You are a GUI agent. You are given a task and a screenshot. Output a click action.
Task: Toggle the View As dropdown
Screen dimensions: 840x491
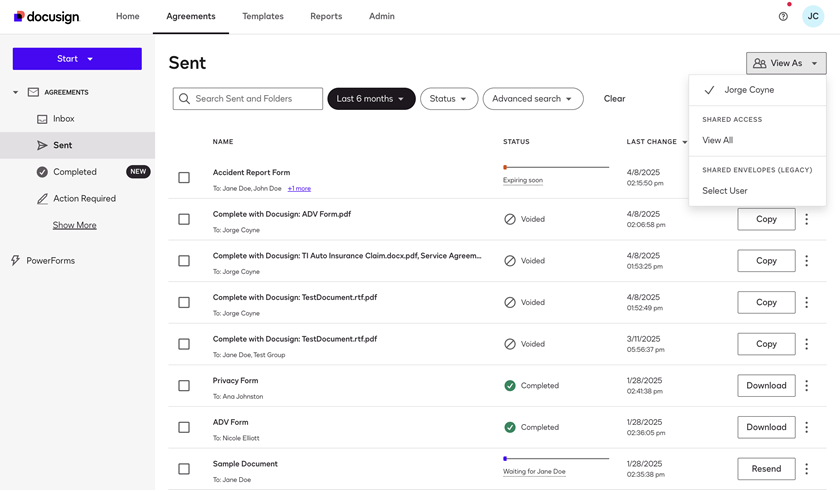coord(786,63)
